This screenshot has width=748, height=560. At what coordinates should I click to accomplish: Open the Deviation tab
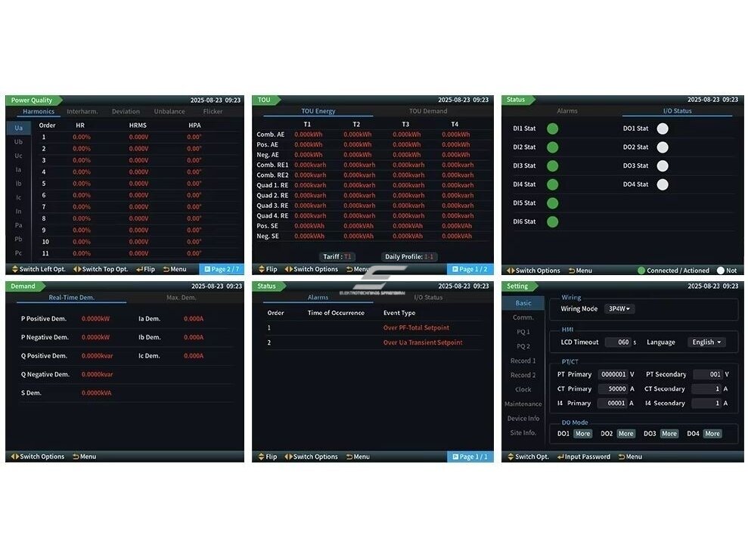(x=126, y=112)
